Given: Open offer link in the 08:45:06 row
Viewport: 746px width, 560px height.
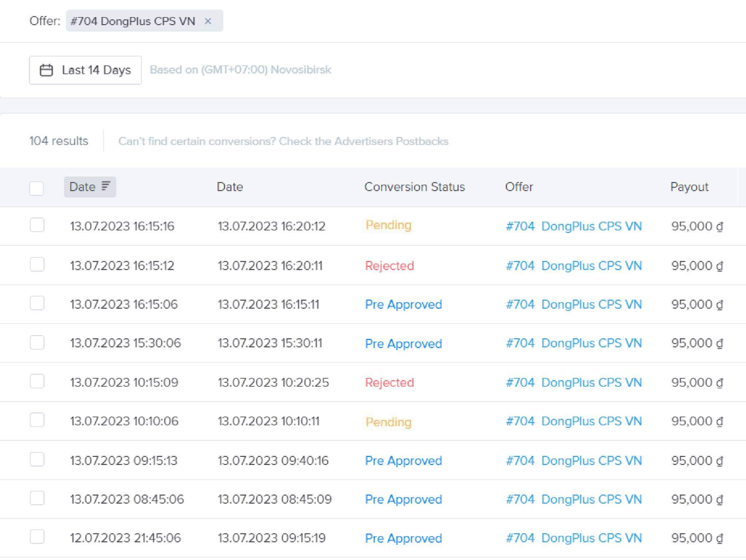Looking at the screenshot, I should [x=574, y=499].
